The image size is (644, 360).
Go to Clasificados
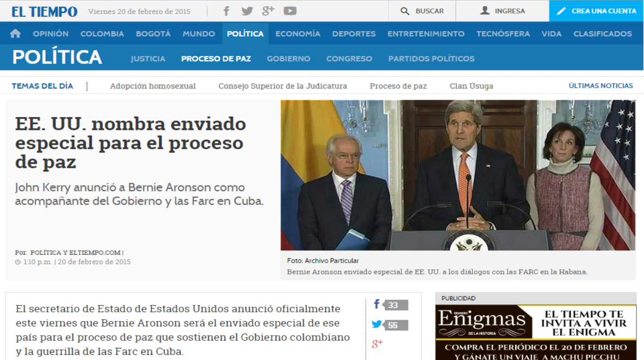[603, 34]
